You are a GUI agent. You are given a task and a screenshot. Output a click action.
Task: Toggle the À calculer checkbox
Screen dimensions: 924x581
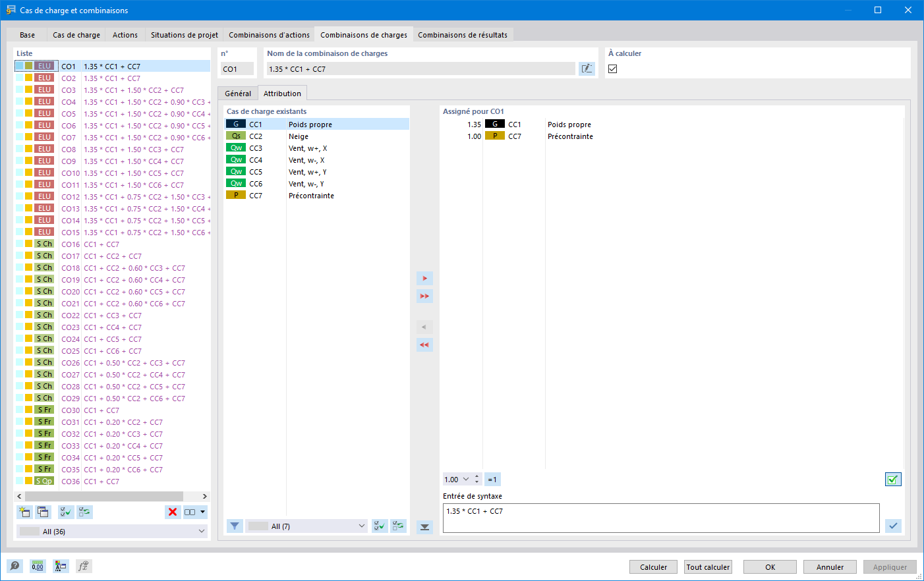[613, 69]
